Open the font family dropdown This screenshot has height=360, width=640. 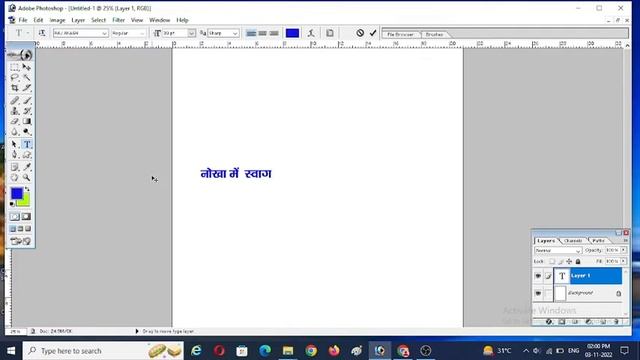coord(104,33)
